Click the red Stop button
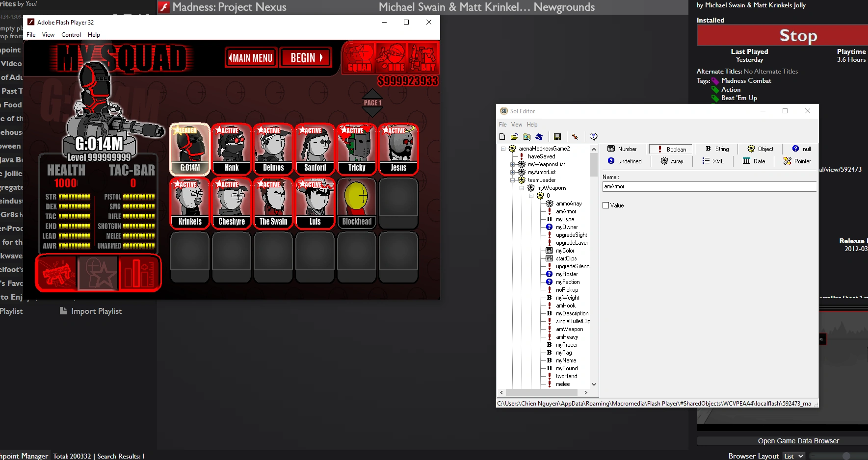The image size is (868, 460). pyautogui.click(x=783, y=35)
